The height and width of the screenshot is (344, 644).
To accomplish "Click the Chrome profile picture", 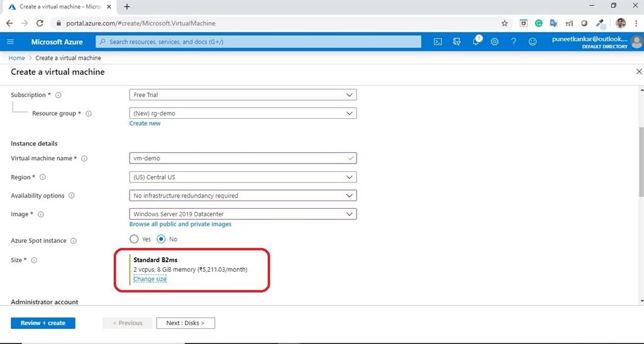I will [621, 23].
